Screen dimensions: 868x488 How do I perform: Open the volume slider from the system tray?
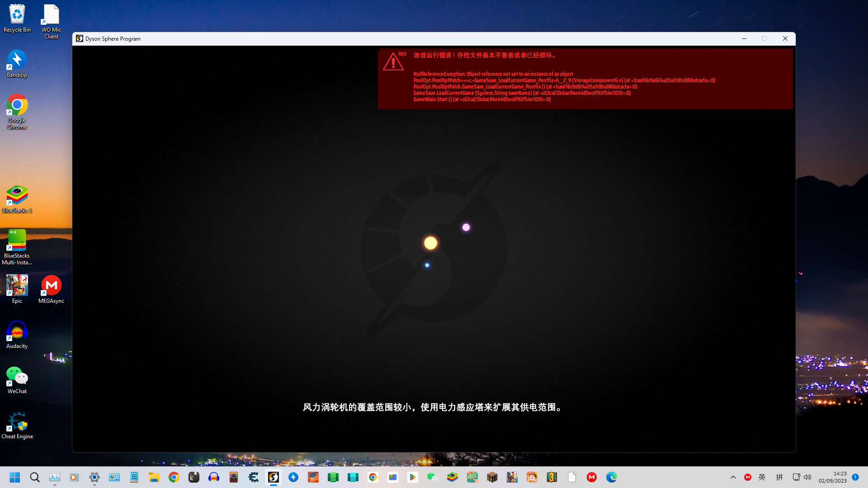[808, 477]
